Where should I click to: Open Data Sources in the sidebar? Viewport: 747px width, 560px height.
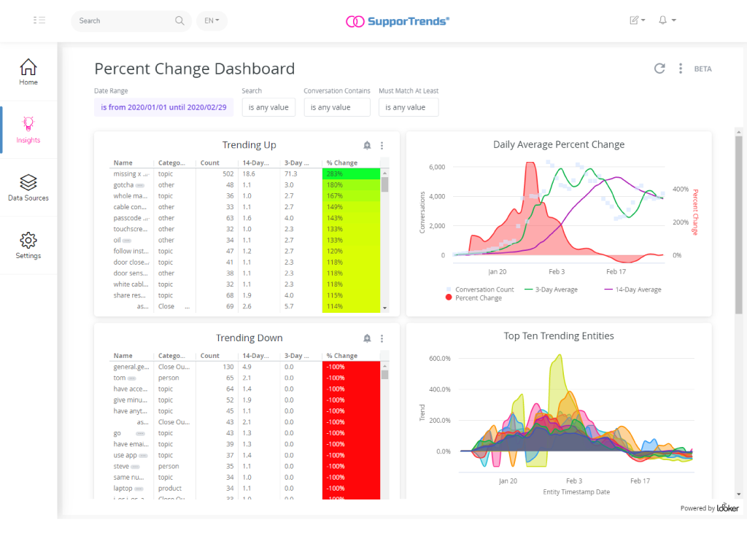(28, 187)
